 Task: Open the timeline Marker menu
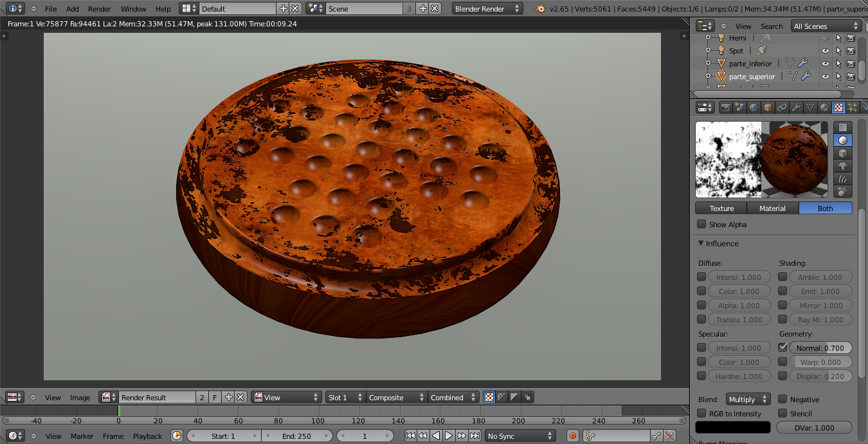(82, 436)
